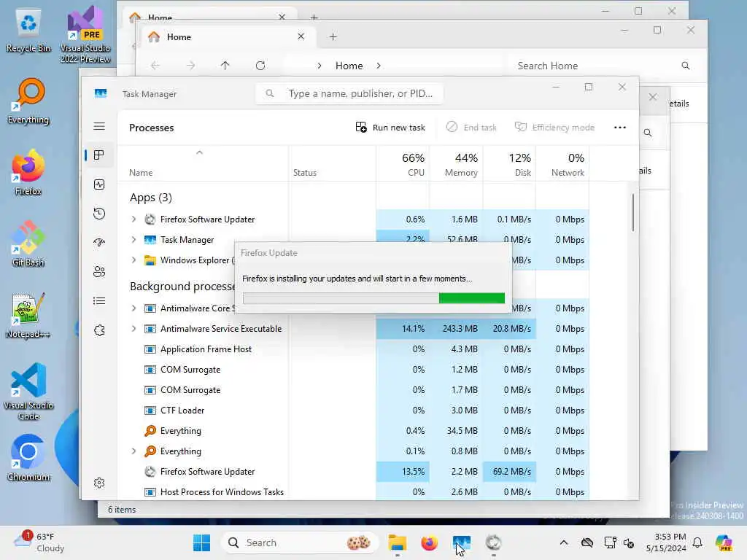Viewport: 747px width, 560px height.
Task: Sort processes by CPU column
Action: click(403, 164)
